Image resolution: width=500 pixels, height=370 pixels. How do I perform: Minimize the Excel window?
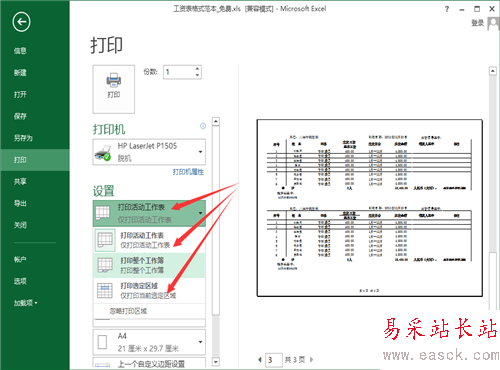(462, 9)
